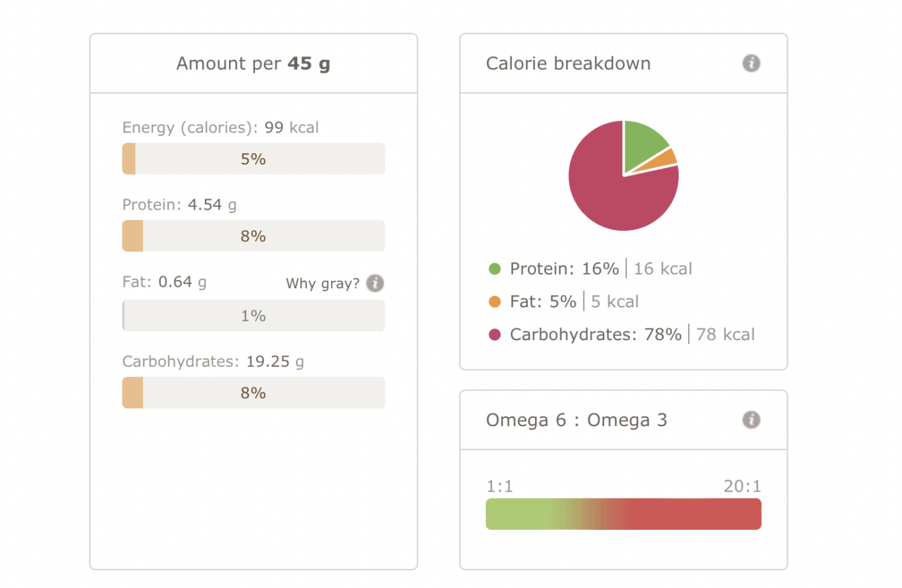
Task: Click the orange Fat pie slice
Action: coord(659,160)
